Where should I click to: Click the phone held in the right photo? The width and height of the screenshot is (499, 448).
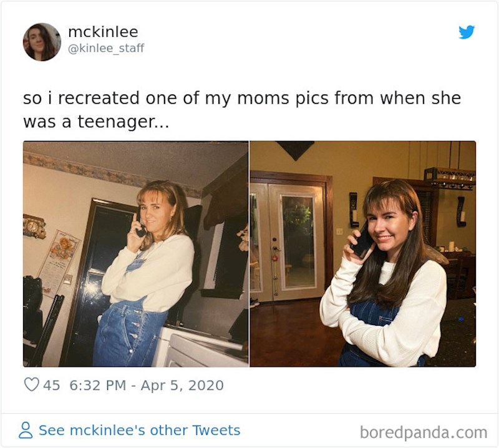click(361, 241)
